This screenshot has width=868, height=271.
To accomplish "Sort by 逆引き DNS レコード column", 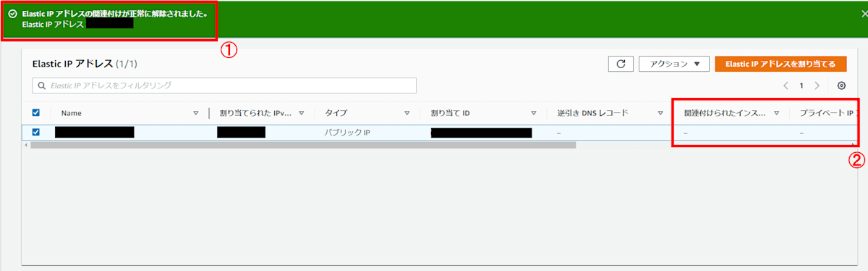I will pyautogui.click(x=660, y=113).
